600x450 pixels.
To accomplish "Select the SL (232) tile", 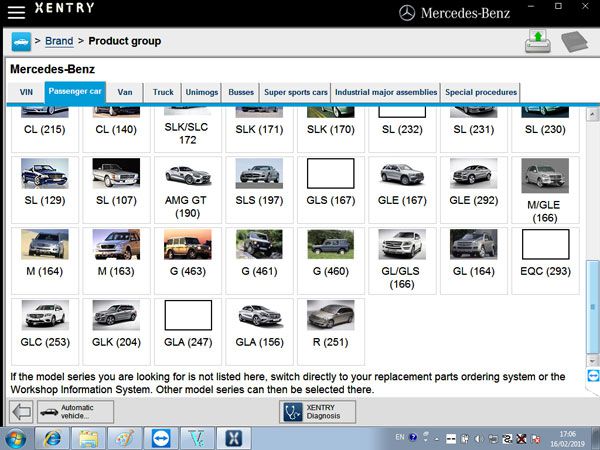I will coord(402,129).
